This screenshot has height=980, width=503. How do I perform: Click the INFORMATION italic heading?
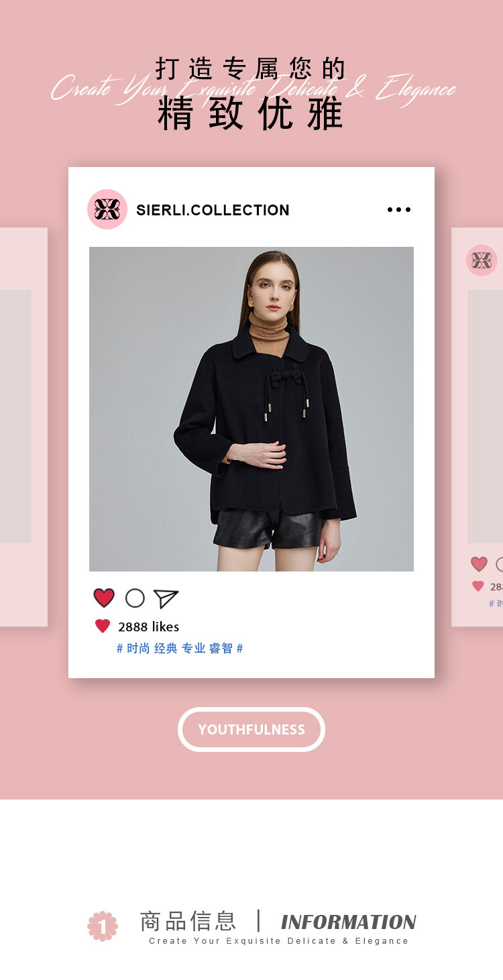point(349,922)
